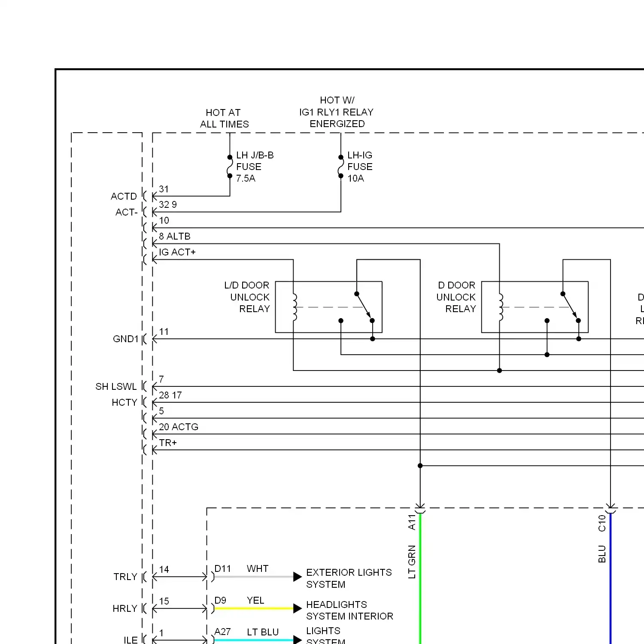The image size is (644, 644).
Task: Click the HOT AT ALL TIMES label
Action: (x=224, y=118)
